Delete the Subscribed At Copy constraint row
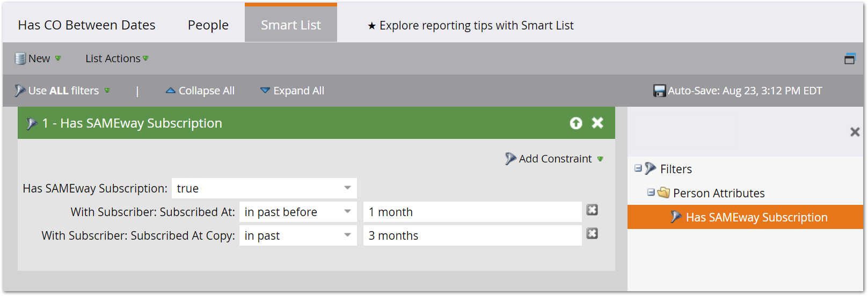Image resolution: width=868 pixels, height=296 pixels. click(592, 233)
